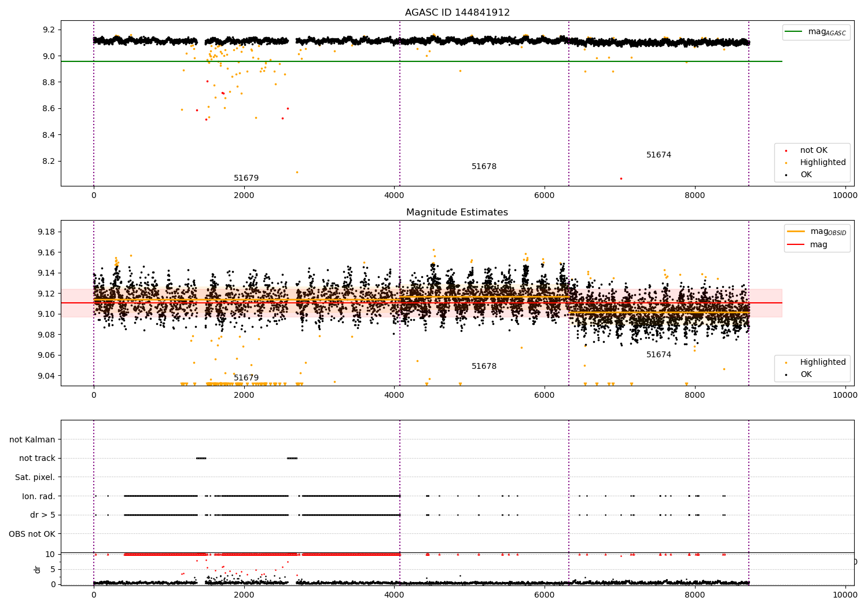The height and width of the screenshot is (608, 868).
Task: Click the 8.8 y-axis tick label
Action: pyautogui.click(x=49, y=83)
